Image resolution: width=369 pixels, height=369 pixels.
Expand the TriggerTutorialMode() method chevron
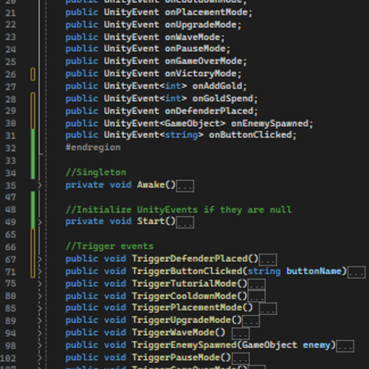coord(40,284)
